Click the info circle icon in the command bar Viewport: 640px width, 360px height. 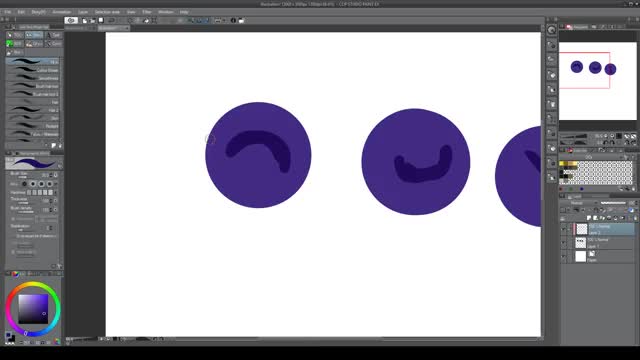point(233,20)
